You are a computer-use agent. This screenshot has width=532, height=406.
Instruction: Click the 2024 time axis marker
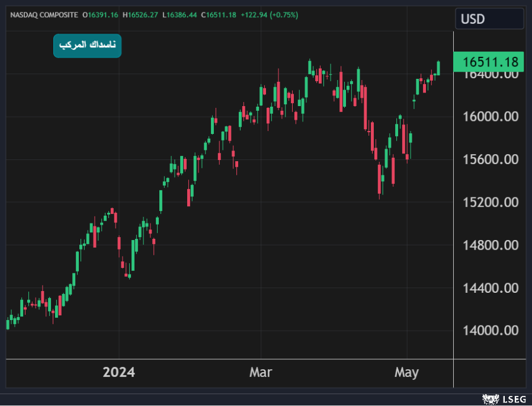pyautogui.click(x=118, y=372)
